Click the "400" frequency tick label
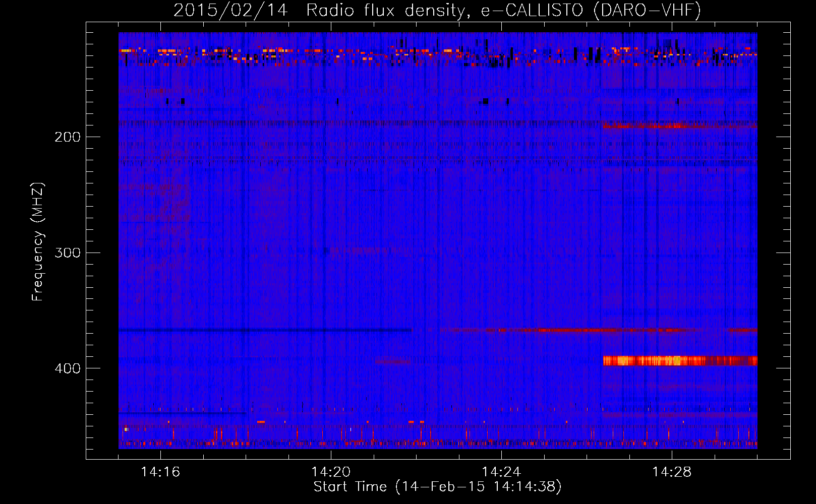Viewport: 816px width, 504px height. (68, 368)
